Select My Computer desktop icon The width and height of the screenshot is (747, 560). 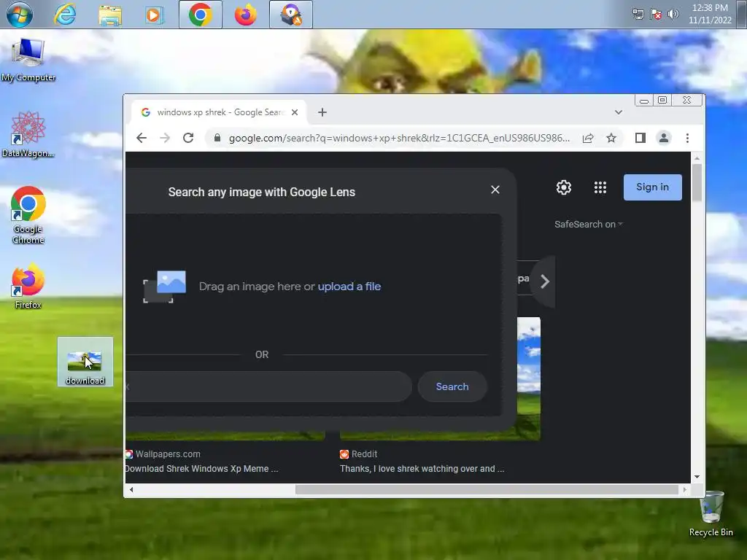(28, 60)
